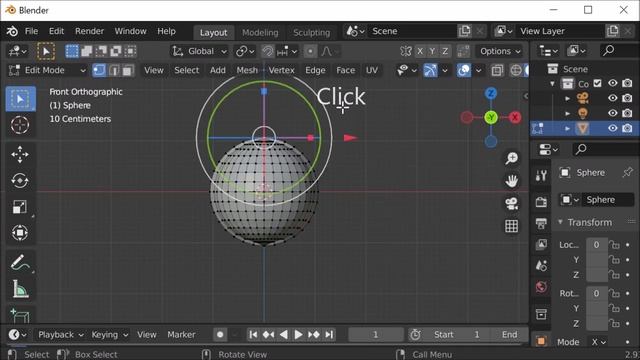Open the Scene properties tab
The height and width of the screenshot is (360, 640).
click(x=541, y=265)
